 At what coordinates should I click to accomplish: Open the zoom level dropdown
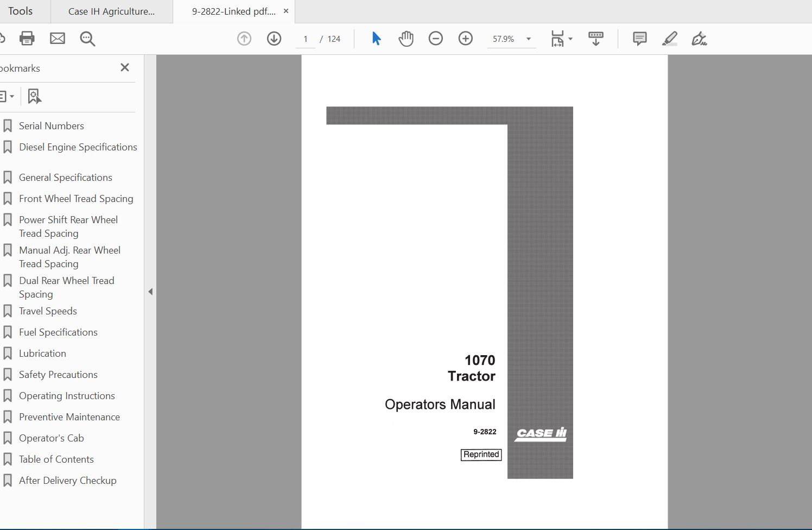click(529, 39)
